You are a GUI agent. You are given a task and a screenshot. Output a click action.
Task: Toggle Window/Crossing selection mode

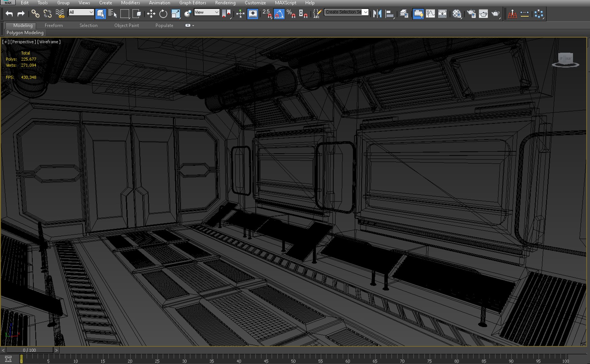(137, 14)
